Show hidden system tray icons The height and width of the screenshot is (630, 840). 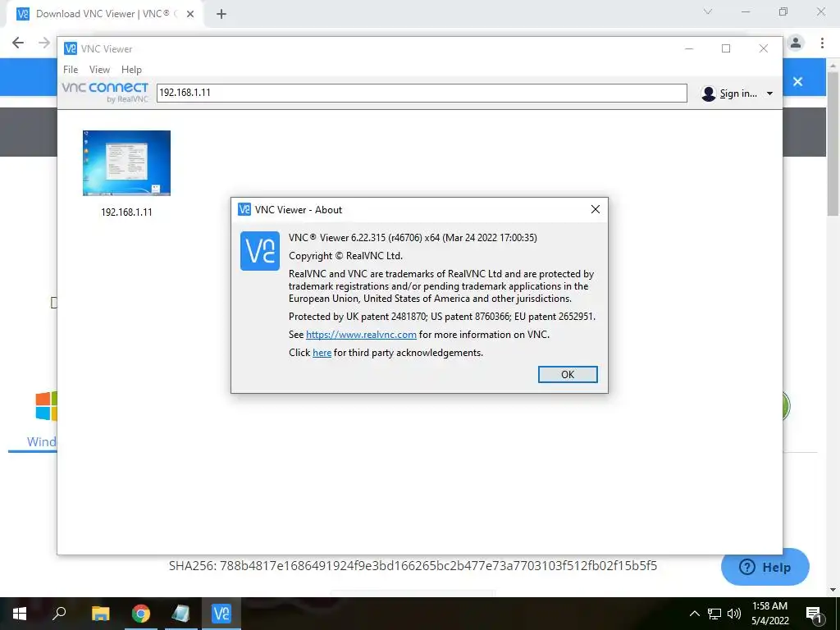(695, 614)
